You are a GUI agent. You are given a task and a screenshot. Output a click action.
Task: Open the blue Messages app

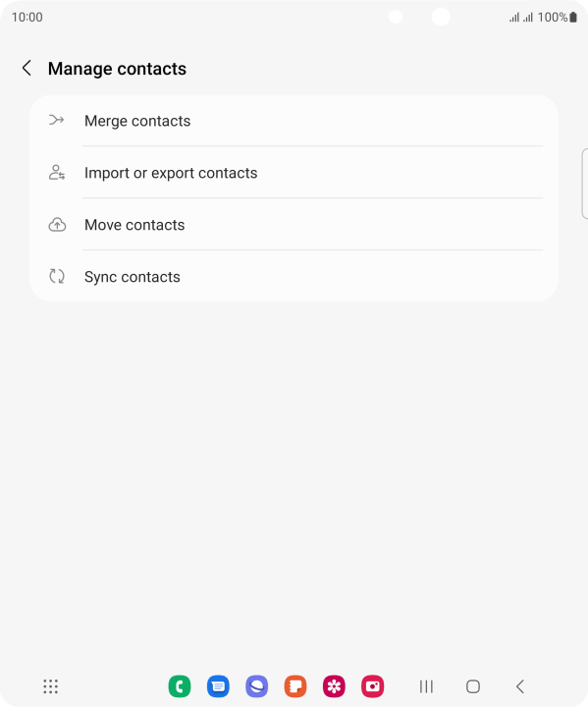point(218,686)
